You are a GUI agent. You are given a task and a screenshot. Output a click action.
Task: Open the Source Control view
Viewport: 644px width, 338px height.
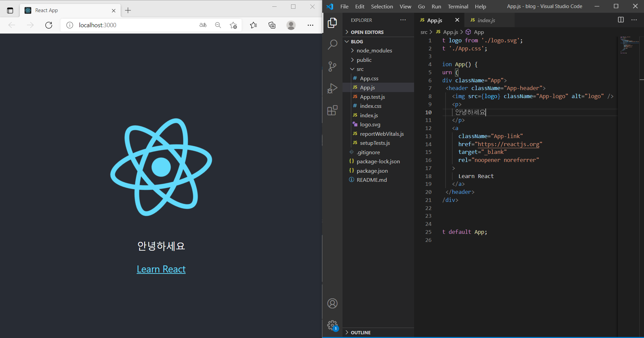click(x=332, y=66)
